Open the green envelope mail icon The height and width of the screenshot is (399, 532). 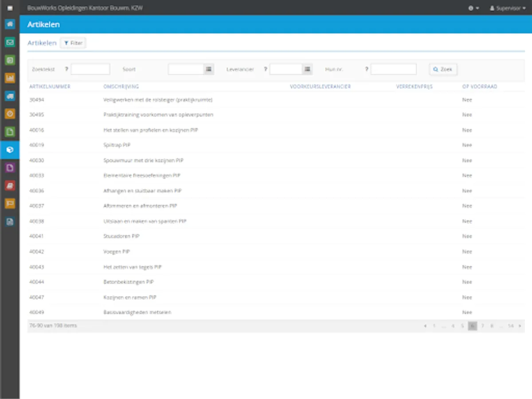point(10,43)
